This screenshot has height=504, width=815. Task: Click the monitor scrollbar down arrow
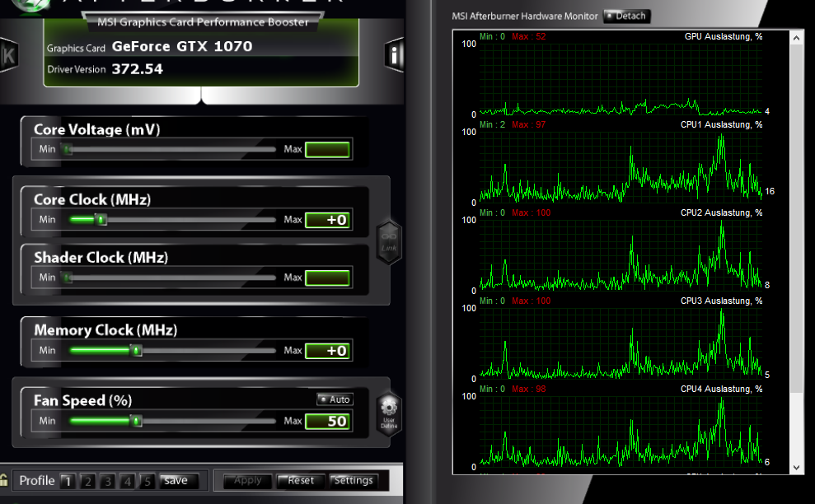[x=796, y=468]
